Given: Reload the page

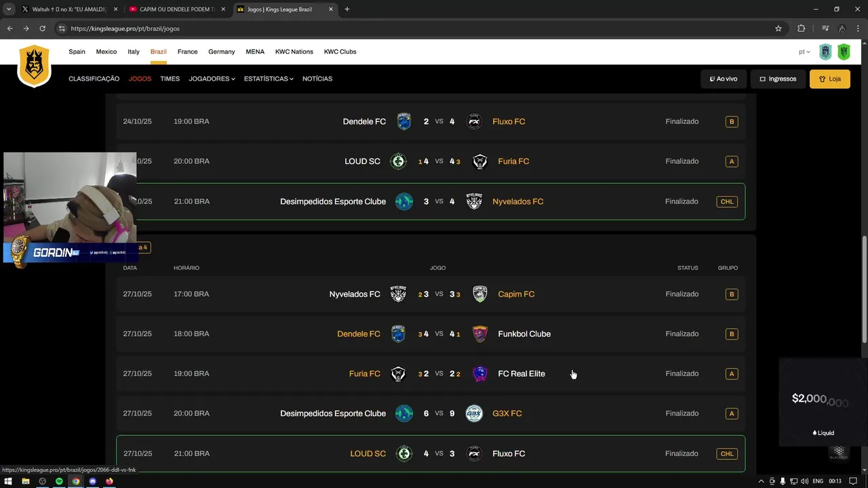Looking at the screenshot, I should pyautogui.click(x=42, y=28).
